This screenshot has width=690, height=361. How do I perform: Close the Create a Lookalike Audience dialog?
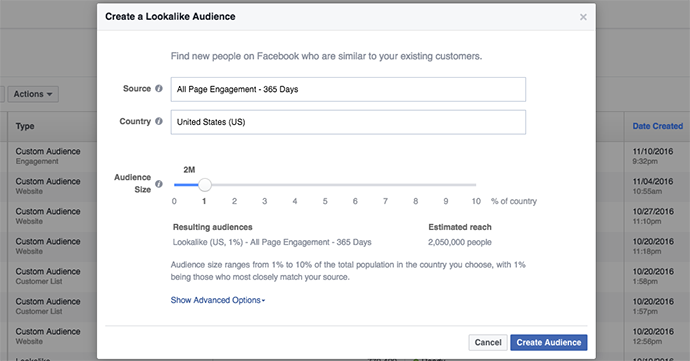click(x=583, y=17)
